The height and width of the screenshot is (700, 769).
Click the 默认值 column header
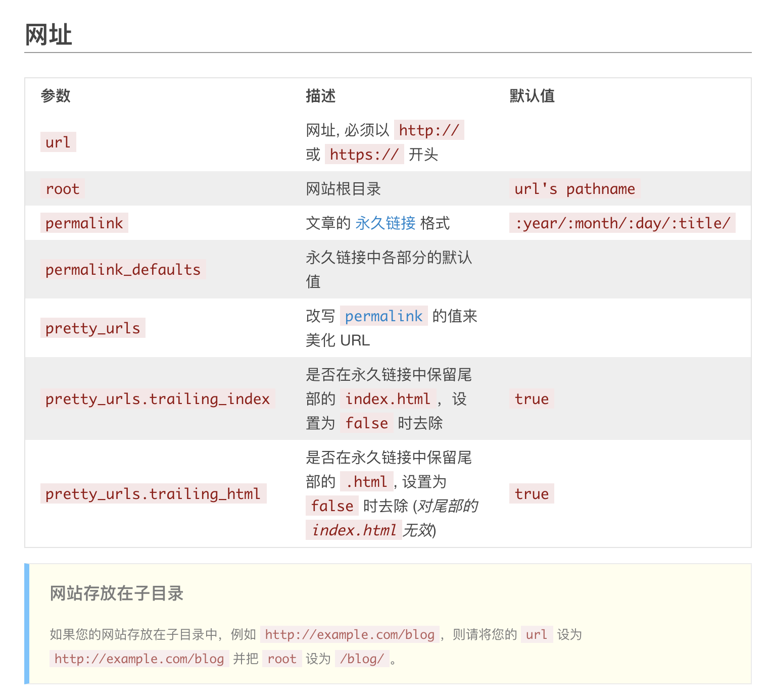(x=532, y=96)
